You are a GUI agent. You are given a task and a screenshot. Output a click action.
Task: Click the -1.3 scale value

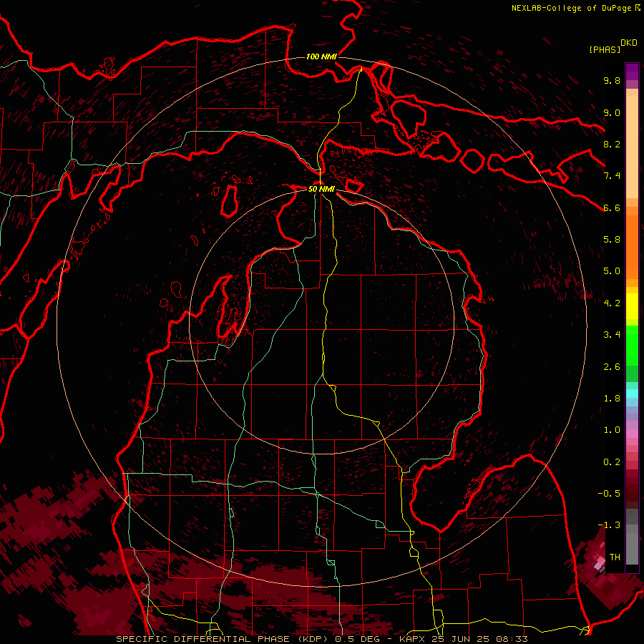pyautogui.click(x=609, y=525)
